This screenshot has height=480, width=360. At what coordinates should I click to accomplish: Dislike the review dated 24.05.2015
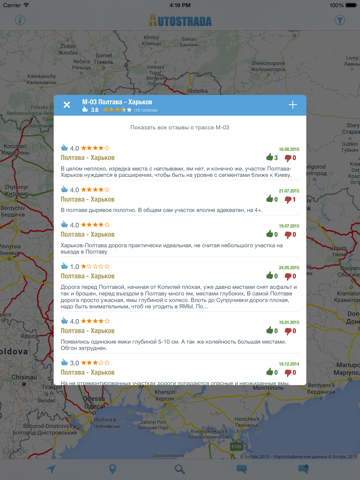[x=290, y=276]
